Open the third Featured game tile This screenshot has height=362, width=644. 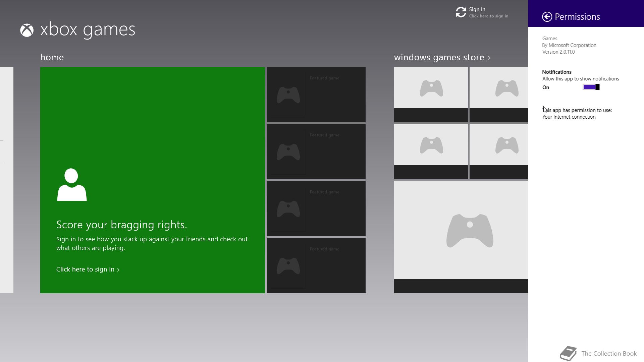(316, 208)
